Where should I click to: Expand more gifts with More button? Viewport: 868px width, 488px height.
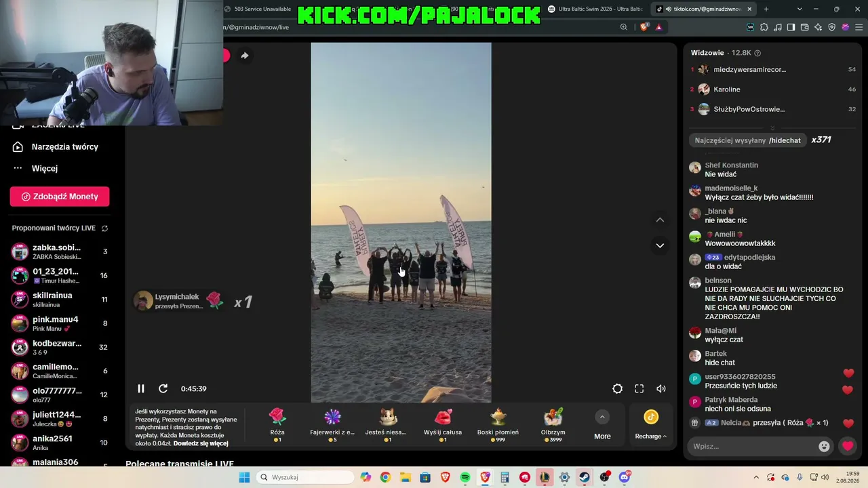(x=602, y=426)
